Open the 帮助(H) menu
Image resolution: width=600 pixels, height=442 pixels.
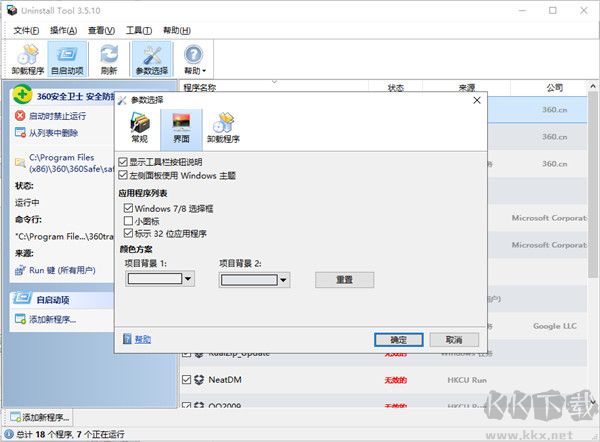click(x=177, y=31)
